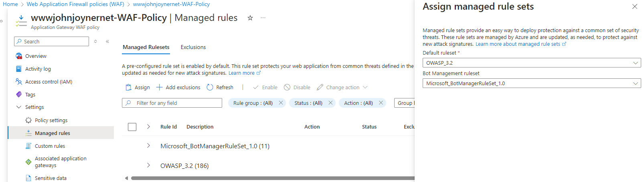
Task: Click the Refresh toolbar button
Action: pyautogui.click(x=220, y=88)
